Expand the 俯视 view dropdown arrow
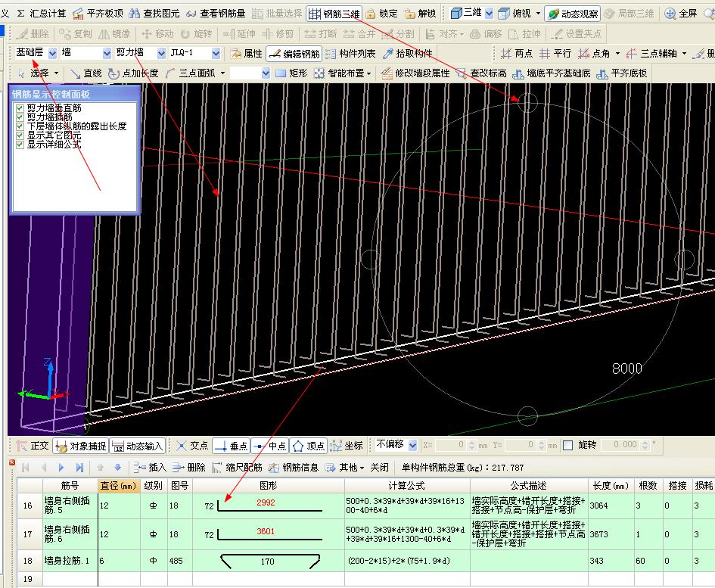 click(x=538, y=14)
